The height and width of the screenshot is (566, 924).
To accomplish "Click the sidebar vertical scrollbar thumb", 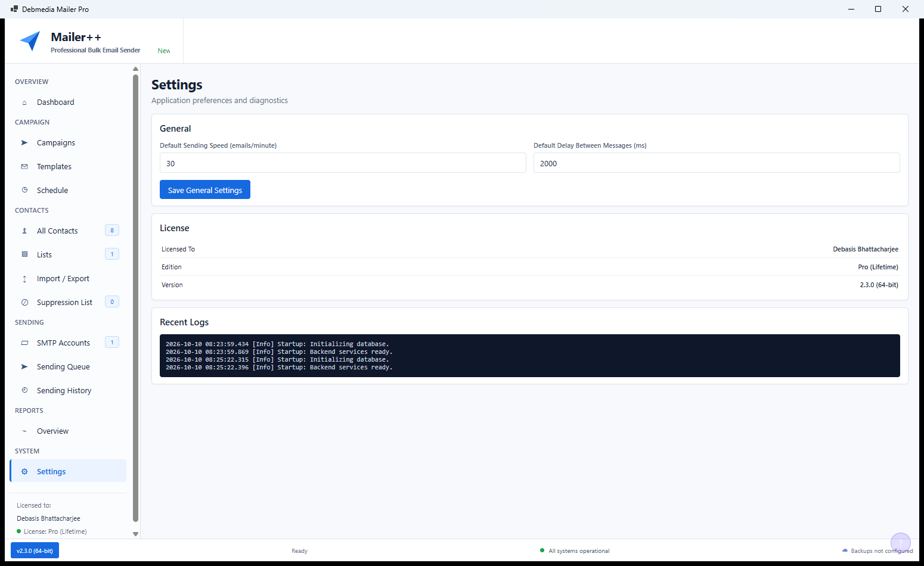I will pos(135,298).
